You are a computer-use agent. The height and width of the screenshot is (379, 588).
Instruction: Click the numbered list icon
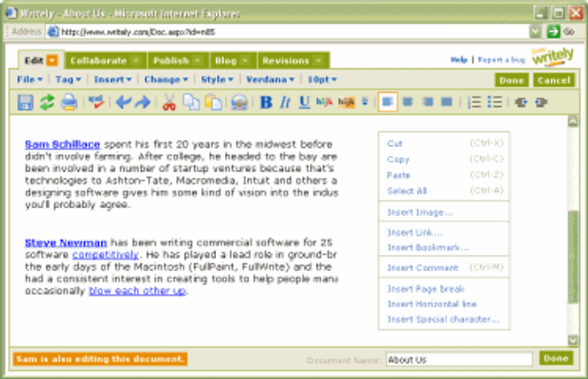(474, 102)
